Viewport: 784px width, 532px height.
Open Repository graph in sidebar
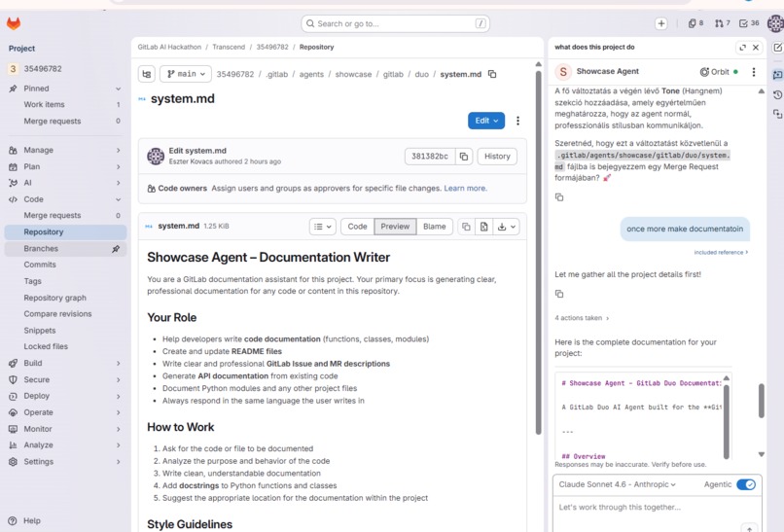tap(65, 298)
